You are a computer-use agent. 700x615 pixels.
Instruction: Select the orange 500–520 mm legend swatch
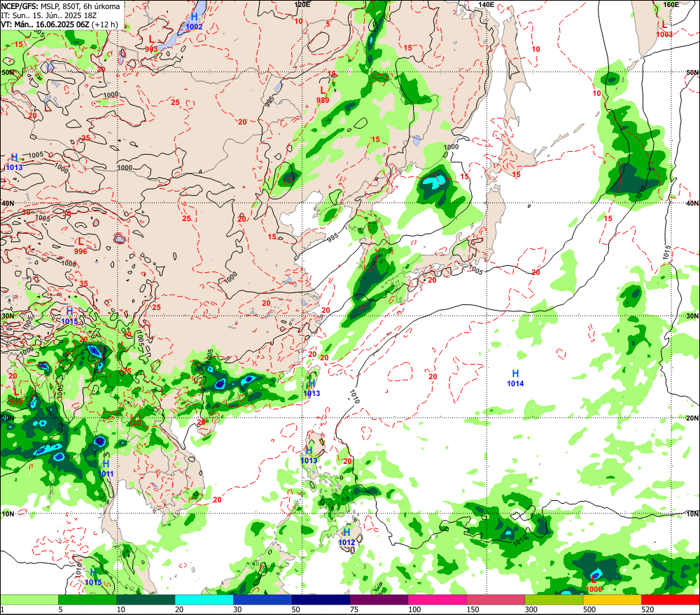[612, 600]
